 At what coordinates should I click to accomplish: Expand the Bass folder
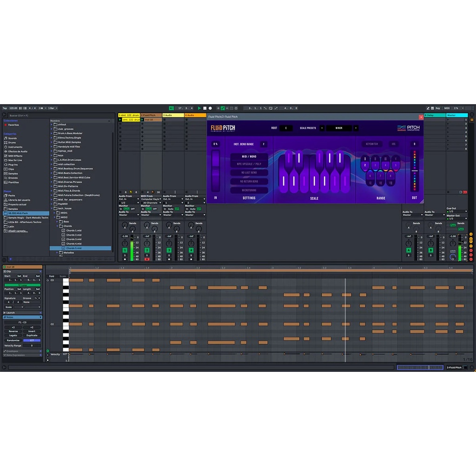click(x=66, y=222)
